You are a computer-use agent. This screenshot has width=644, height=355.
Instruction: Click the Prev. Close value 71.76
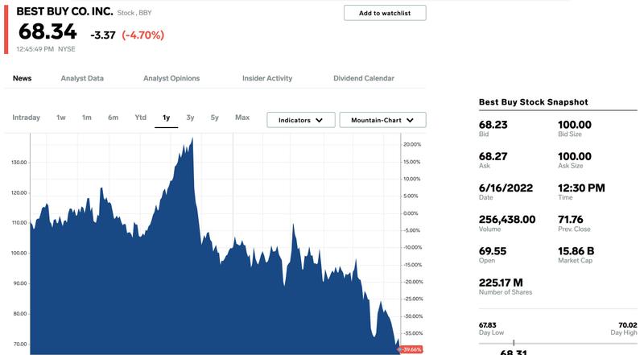tap(571, 220)
